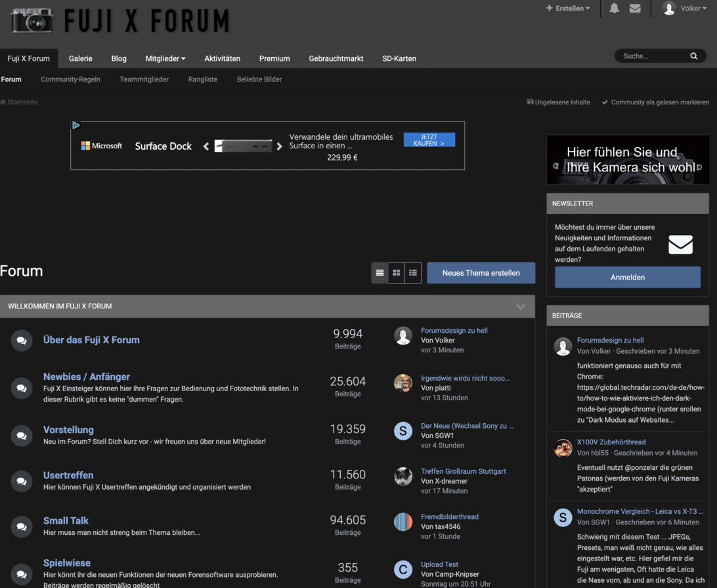717x588 pixels.
Task: Click the notifications bell icon
Action: tap(614, 9)
